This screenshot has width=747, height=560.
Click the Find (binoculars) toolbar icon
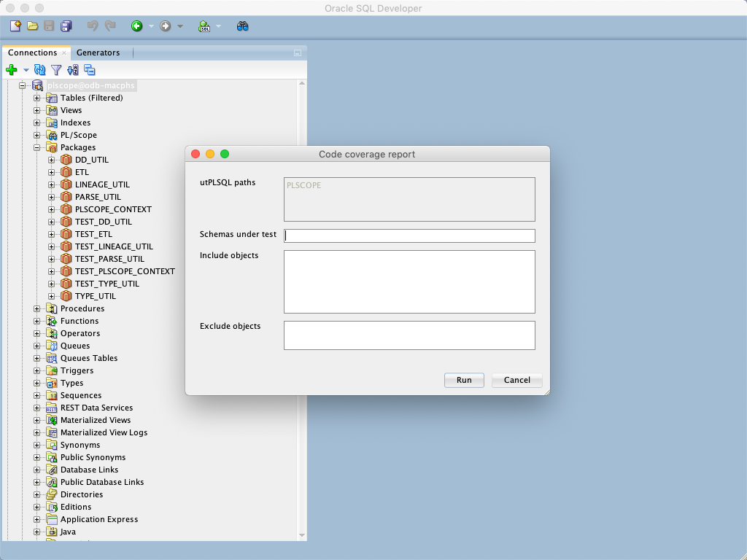[x=242, y=26]
